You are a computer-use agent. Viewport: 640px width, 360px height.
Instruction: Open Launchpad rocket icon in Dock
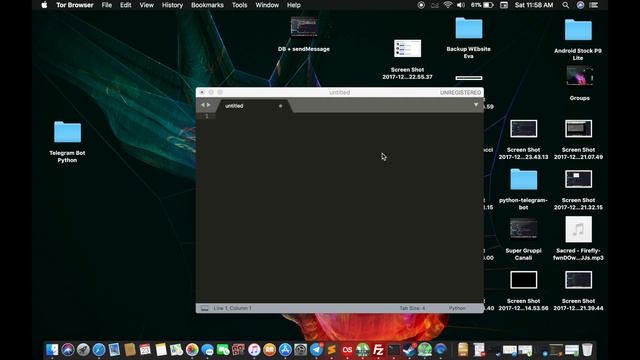pos(83,350)
